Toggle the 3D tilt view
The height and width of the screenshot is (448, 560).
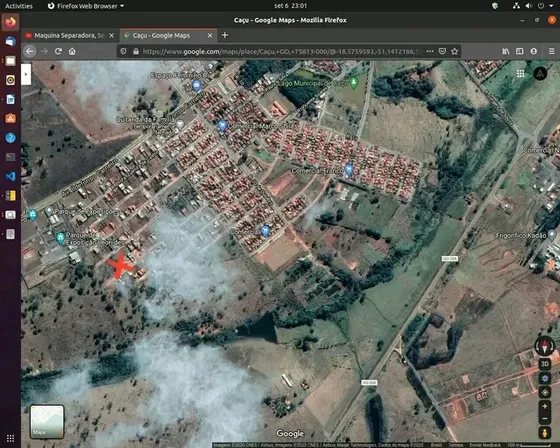(x=545, y=364)
